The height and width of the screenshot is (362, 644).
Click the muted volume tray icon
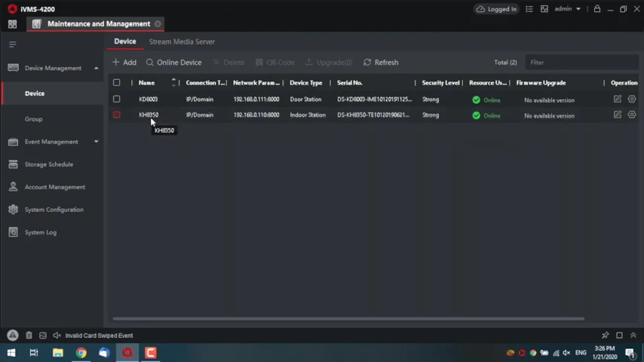click(566, 352)
